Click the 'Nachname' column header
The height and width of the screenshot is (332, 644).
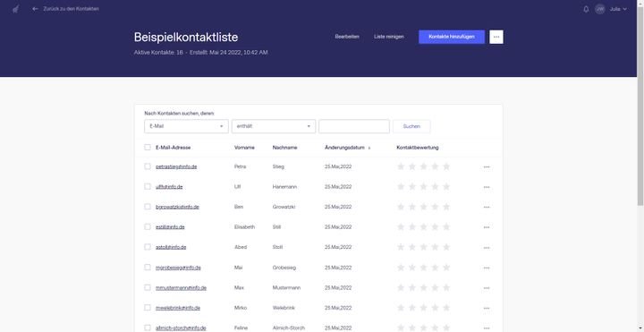pos(284,148)
